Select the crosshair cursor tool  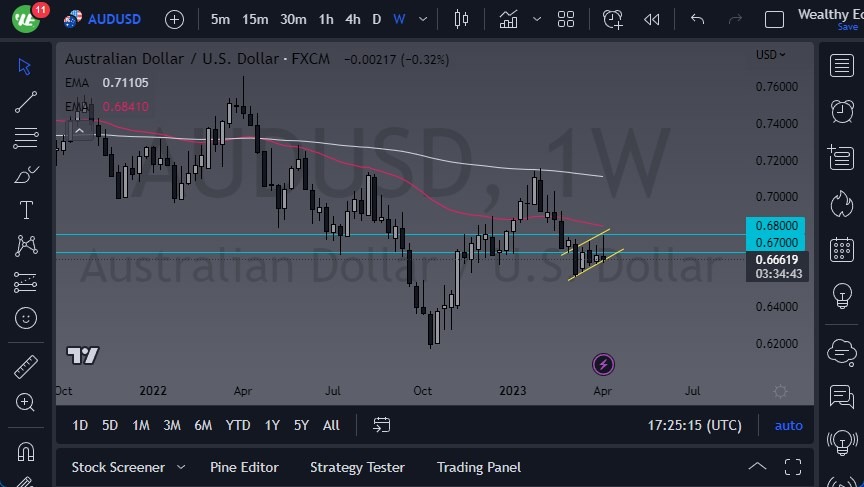click(25, 66)
